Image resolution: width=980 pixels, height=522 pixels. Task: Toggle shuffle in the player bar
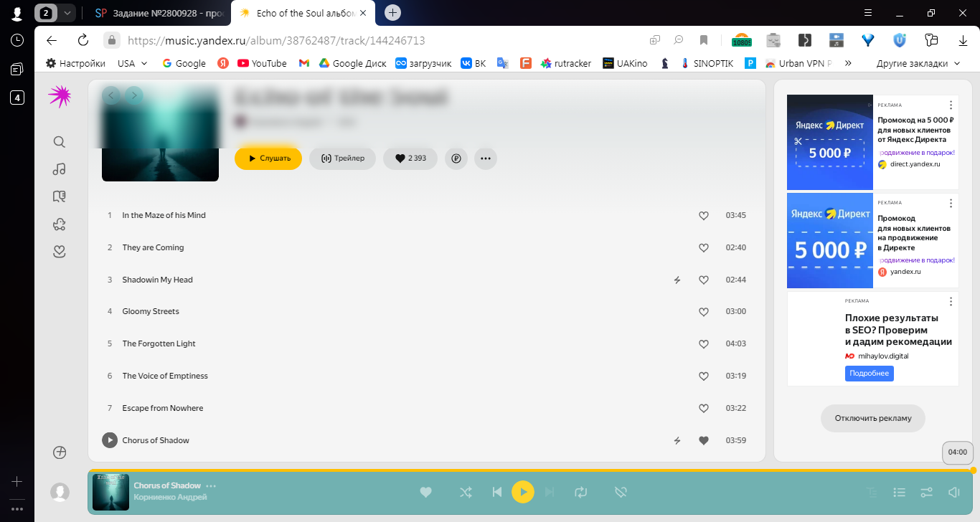pyautogui.click(x=466, y=492)
